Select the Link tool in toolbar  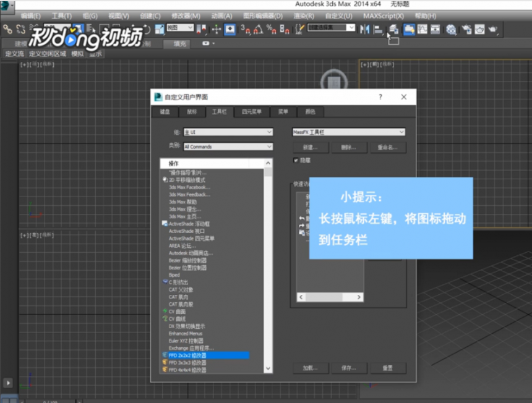(7, 30)
